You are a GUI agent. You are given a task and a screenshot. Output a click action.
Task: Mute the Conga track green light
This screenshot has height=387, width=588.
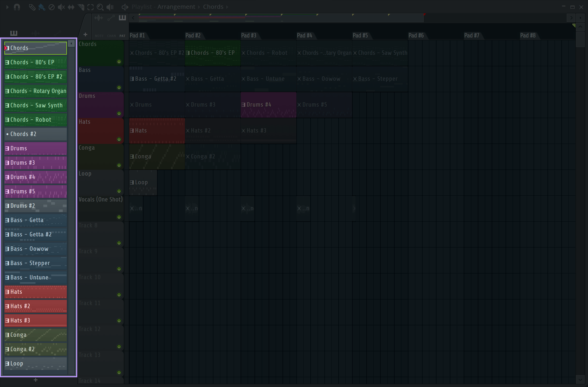(119, 165)
